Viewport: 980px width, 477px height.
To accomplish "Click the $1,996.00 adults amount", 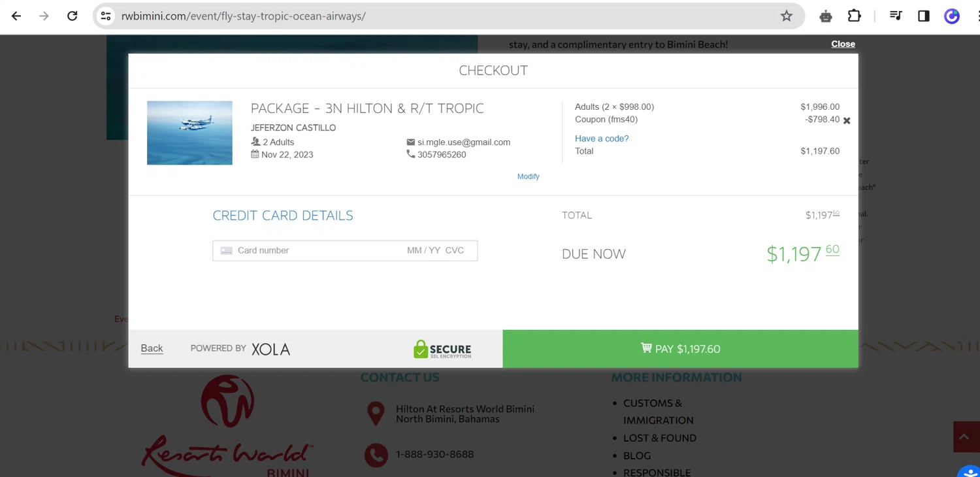I will pos(820,107).
